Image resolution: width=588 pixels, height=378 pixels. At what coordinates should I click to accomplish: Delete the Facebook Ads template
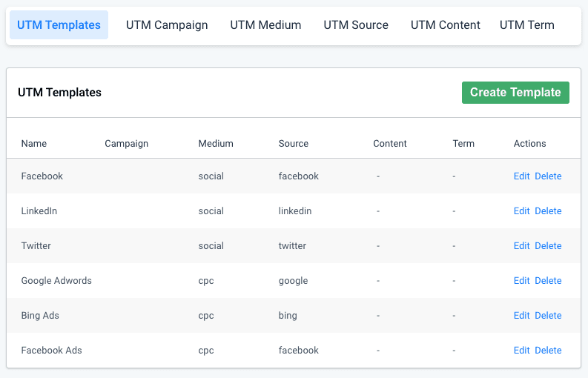click(x=548, y=351)
